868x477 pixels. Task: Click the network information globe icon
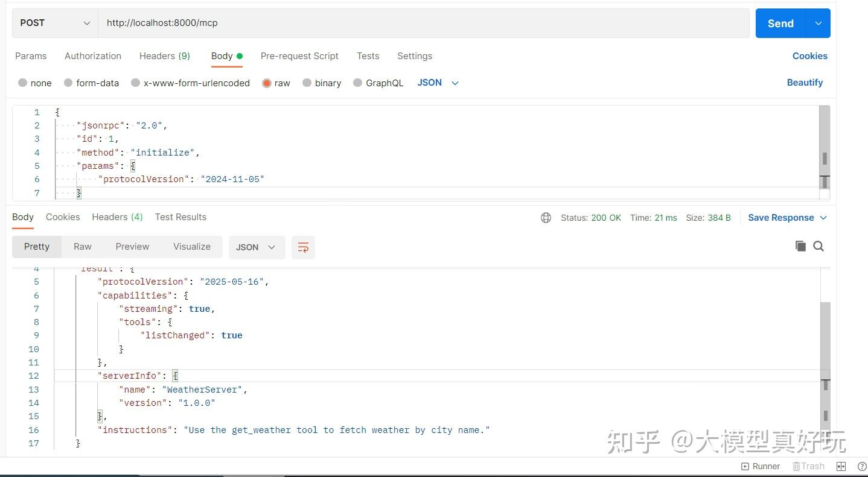[546, 218]
